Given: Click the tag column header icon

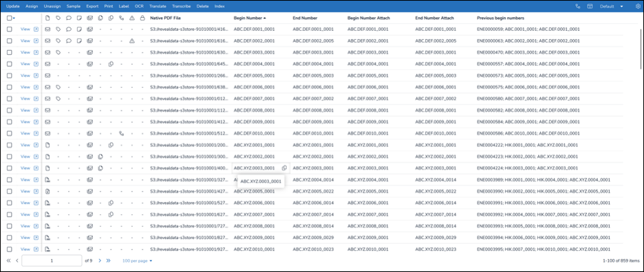Looking at the screenshot, I should 58,18.
